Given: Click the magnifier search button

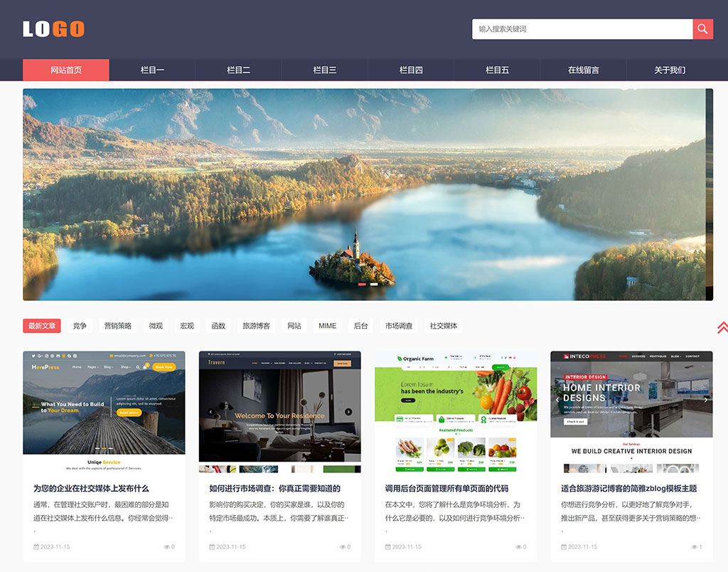Looking at the screenshot, I should pos(702,29).
